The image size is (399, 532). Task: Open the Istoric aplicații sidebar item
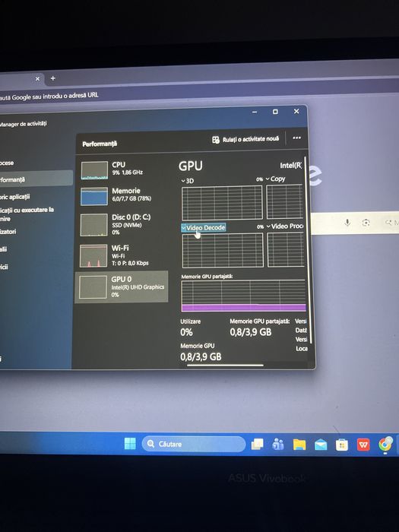pyautogui.click(x=15, y=197)
